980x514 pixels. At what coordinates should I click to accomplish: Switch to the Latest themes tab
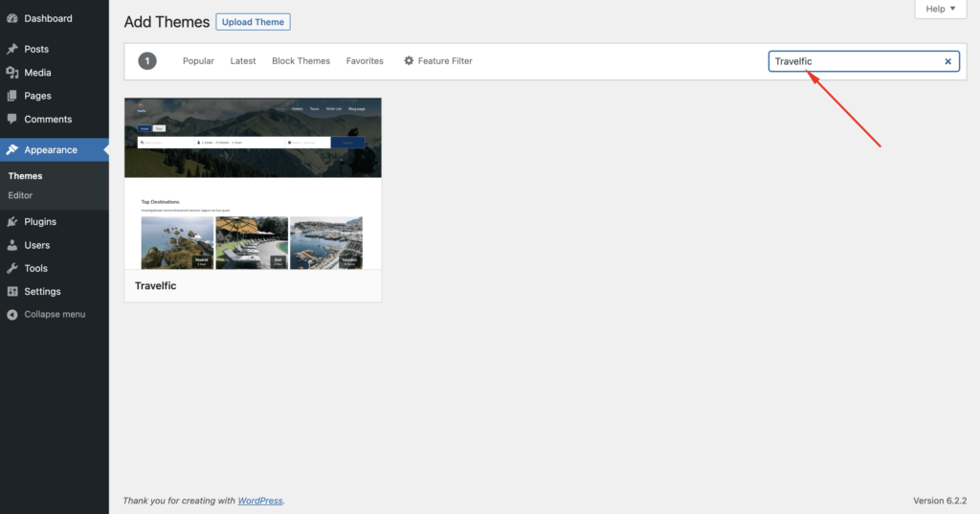pyautogui.click(x=243, y=60)
